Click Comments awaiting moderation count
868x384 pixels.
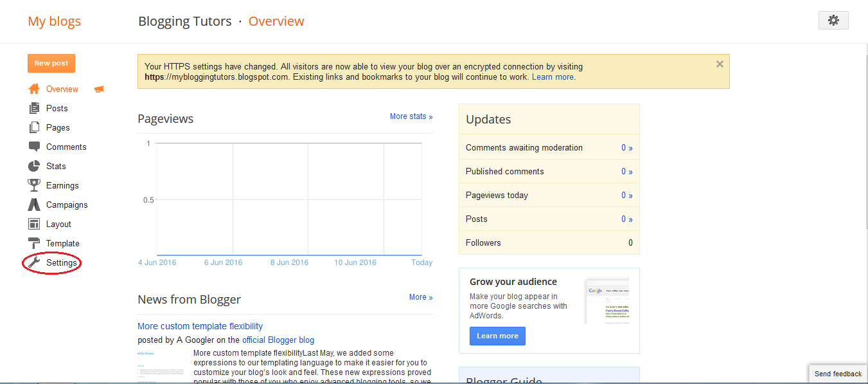tap(626, 147)
